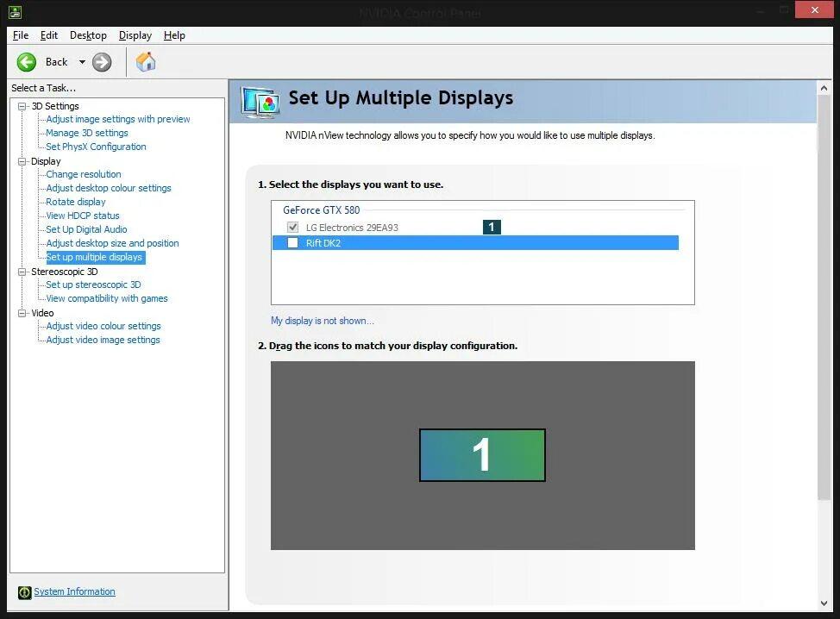Select the display 1 monitor thumbnail
Image resolution: width=840 pixels, height=619 pixels.
point(482,454)
